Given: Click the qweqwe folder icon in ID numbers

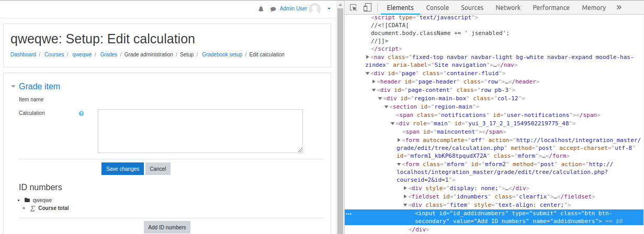Looking at the screenshot, I should (x=27, y=200).
